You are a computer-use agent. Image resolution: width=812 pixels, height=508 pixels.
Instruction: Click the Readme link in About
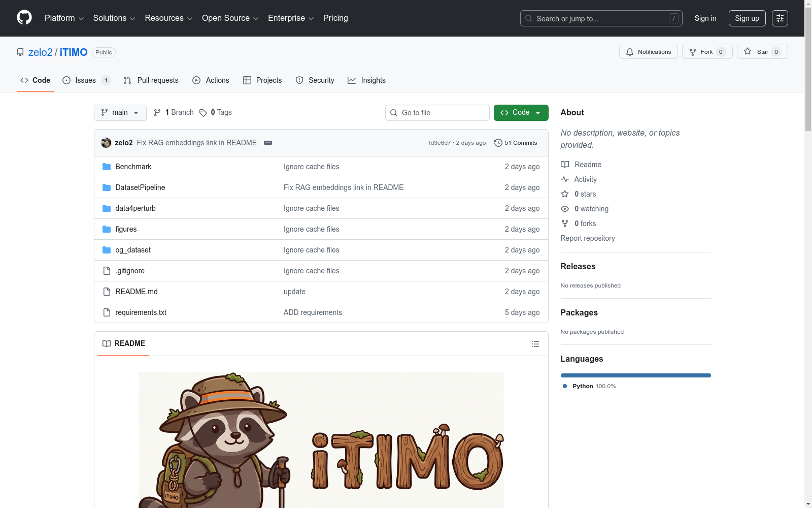[581, 165]
